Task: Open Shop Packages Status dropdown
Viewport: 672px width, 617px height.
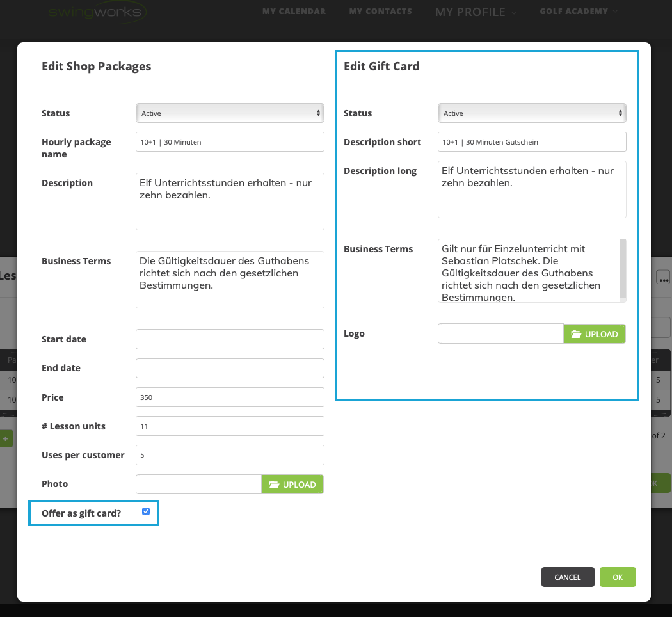Action: (x=230, y=113)
